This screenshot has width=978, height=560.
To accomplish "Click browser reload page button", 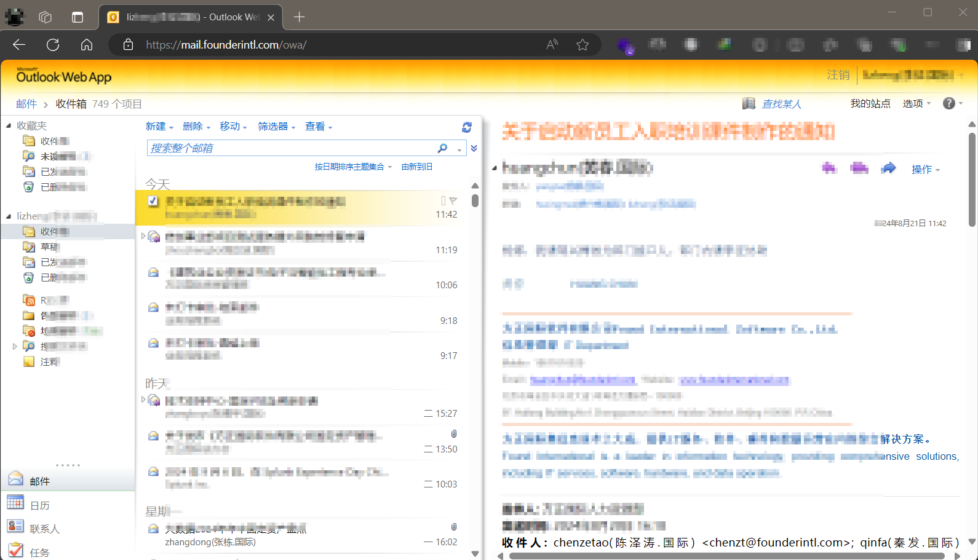I will tap(53, 45).
